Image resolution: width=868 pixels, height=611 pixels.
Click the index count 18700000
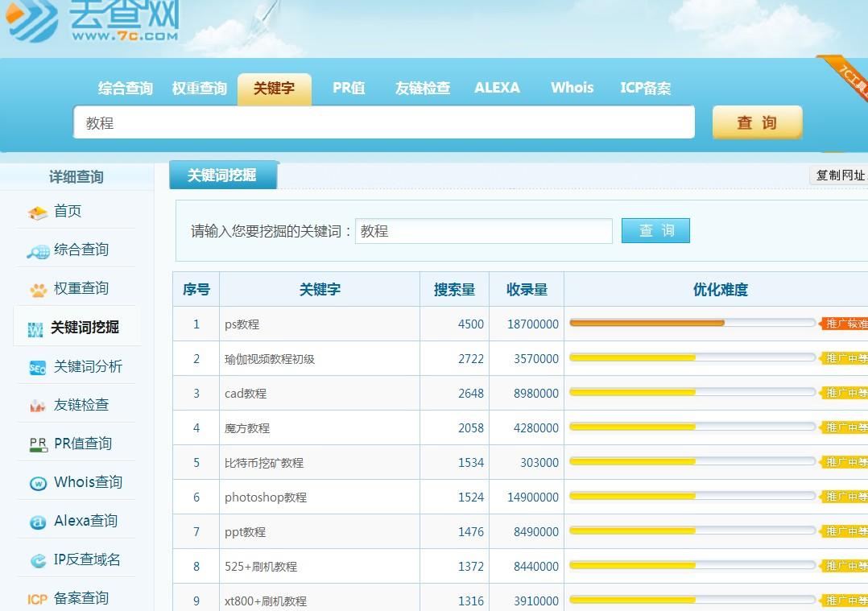[x=532, y=324]
